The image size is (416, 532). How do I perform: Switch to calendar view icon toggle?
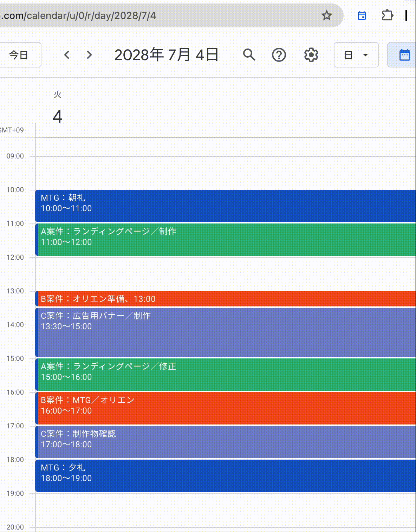click(402, 55)
